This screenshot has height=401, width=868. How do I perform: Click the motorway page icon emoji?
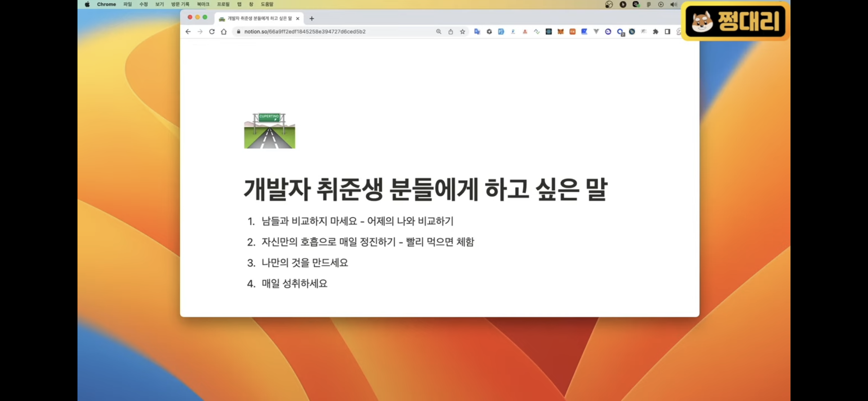269,131
